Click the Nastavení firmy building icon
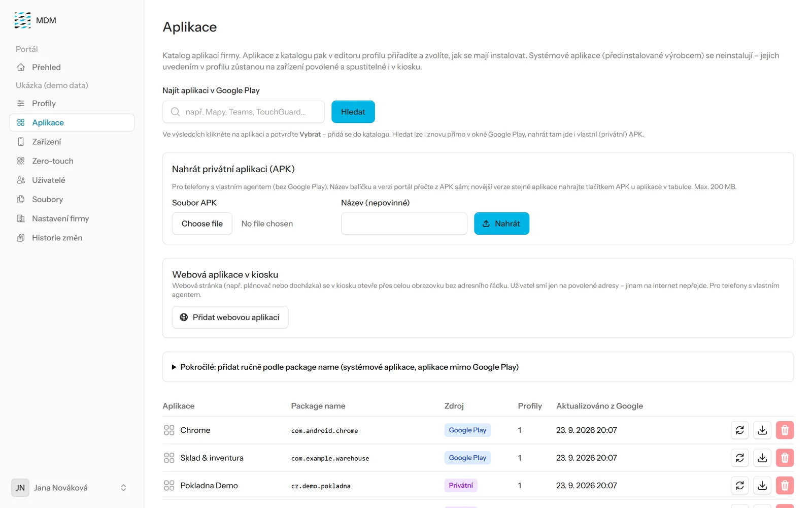 (21, 218)
